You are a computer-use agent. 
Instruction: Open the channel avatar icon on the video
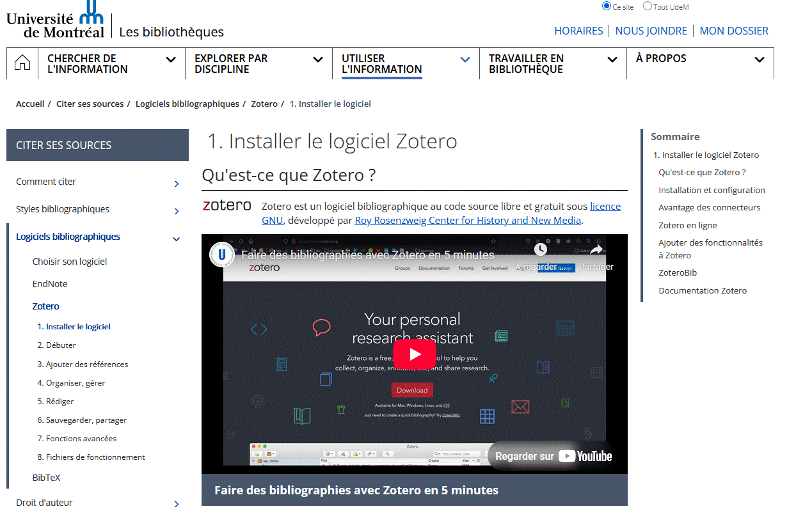[x=222, y=255]
